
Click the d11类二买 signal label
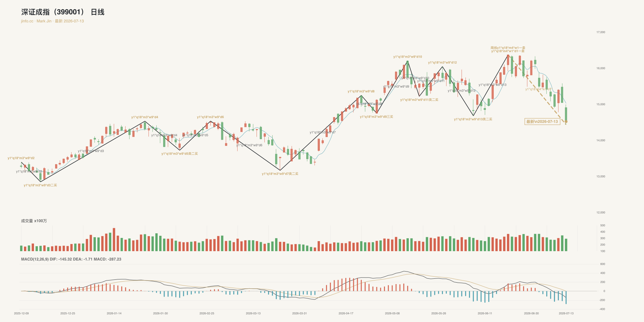(x=419, y=100)
